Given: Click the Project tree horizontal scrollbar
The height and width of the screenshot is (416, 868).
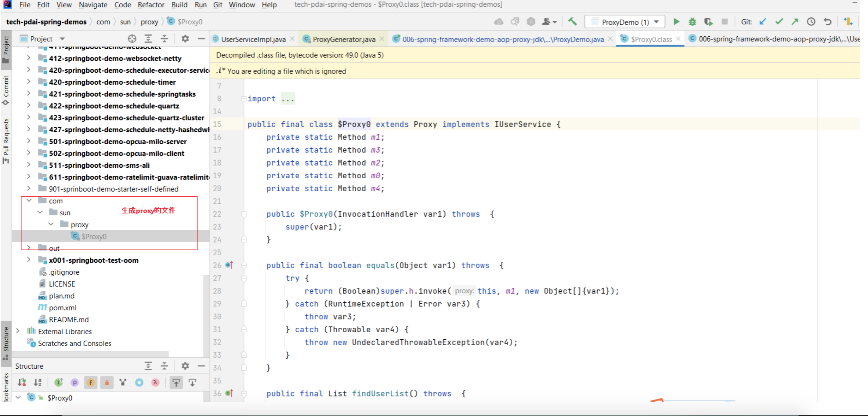Looking at the screenshot, I should pos(90,354).
